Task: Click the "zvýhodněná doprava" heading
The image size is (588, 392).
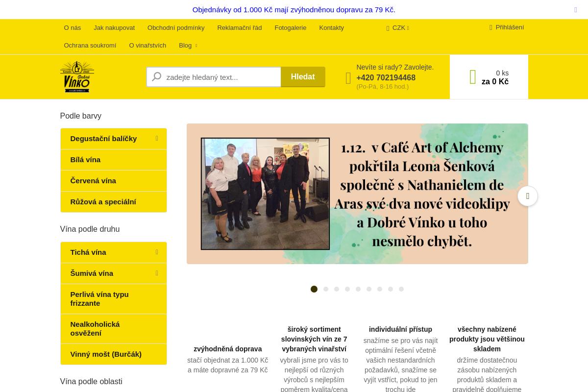Action: pos(228,349)
